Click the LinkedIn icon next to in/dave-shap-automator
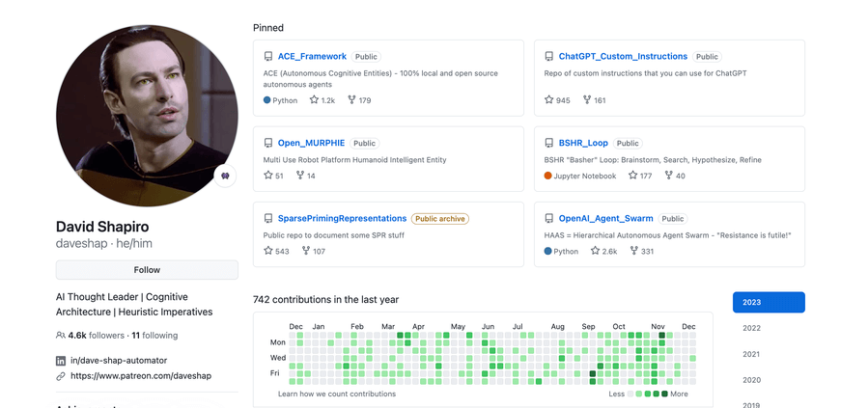 tap(61, 361)
